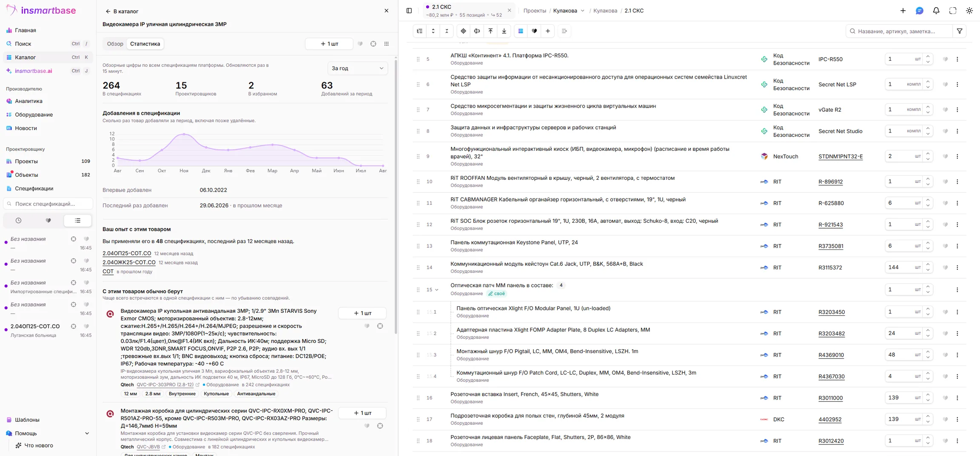This screenshot has height=456, width=980.
Task: Open the QVC-JBVB article link
Action: pos(148,447)
